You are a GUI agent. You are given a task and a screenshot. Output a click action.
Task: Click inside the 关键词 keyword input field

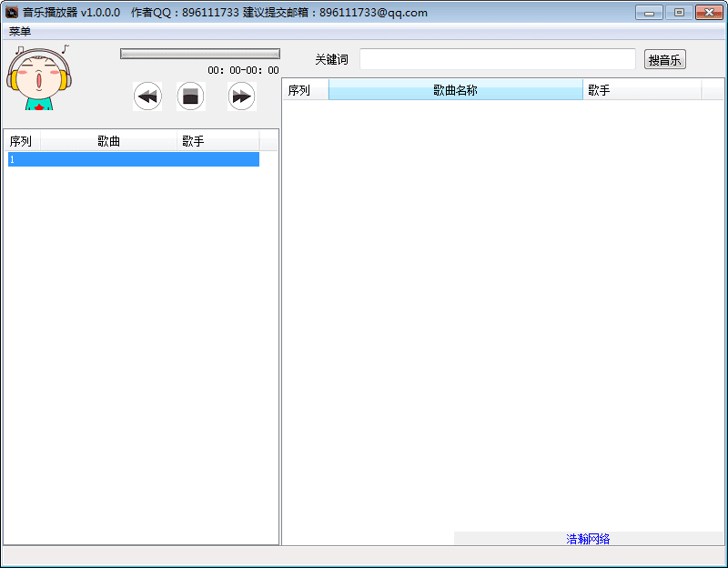tap(497, 58)
